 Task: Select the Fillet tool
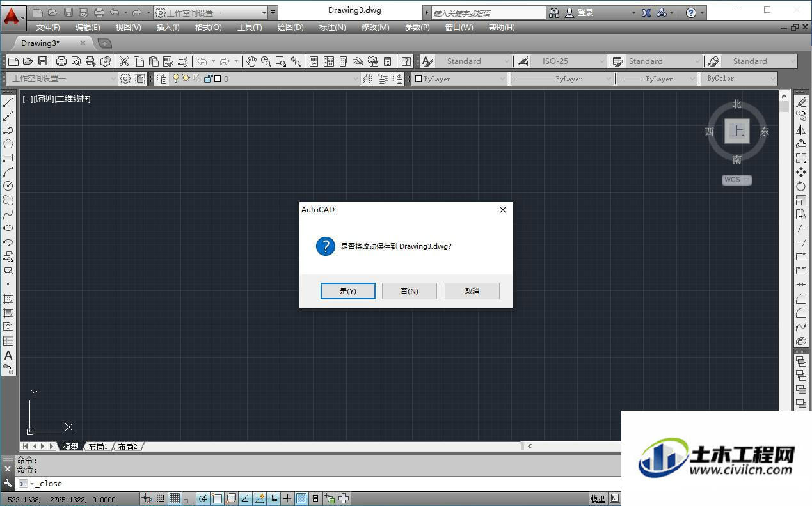(x=801, y=313)
